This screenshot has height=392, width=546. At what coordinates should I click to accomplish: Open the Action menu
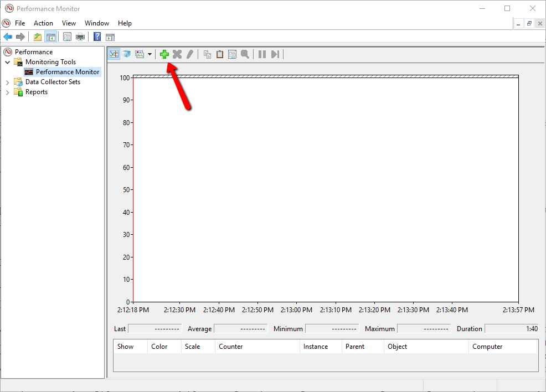coord(44,23)
